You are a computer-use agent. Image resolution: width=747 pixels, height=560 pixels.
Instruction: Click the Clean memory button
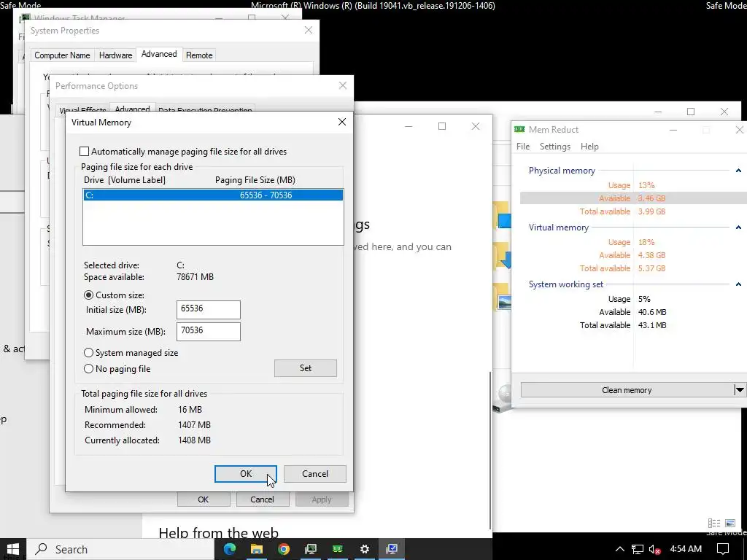[x=627, y=390]
